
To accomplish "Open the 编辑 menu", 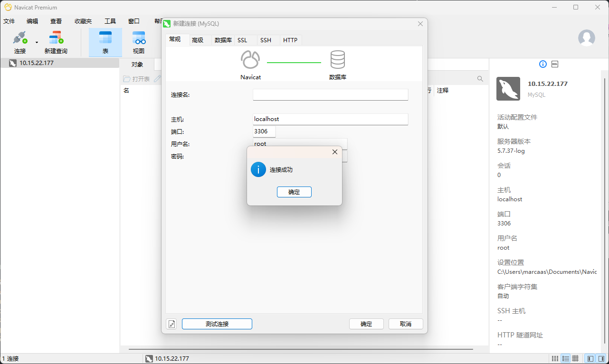I will pos(32,21).
